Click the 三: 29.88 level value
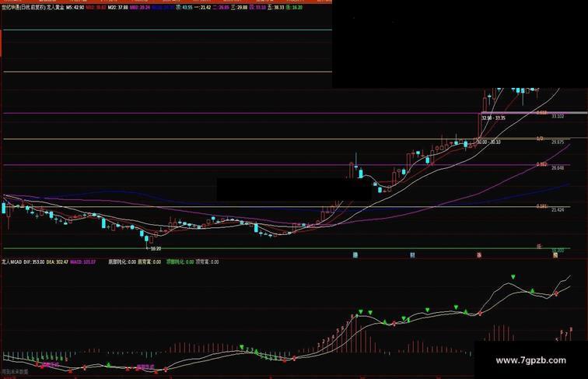 240,7
